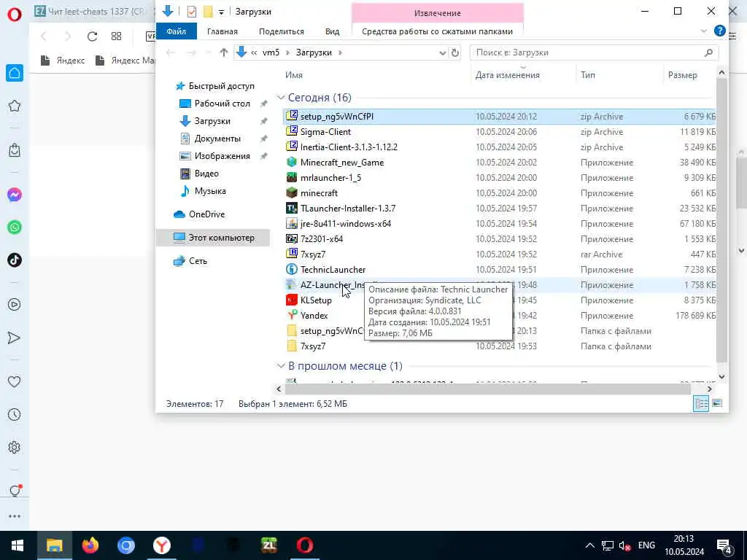Screen dimensions: 747x560
Task: Open Firefox from the taskbar
Action: click(x=90, y=545)
